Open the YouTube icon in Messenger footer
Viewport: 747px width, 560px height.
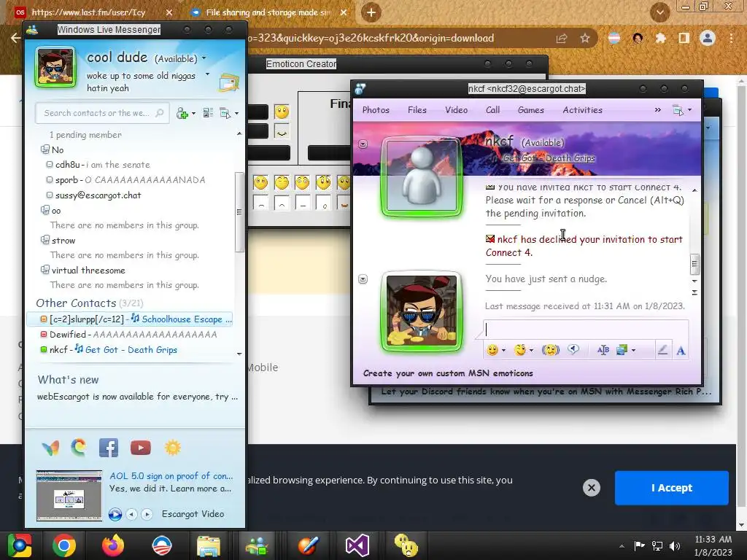tap(141, 448)
